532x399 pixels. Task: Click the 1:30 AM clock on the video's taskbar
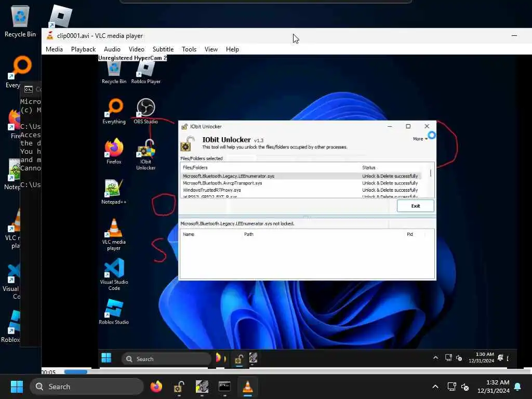coord(481,357)
